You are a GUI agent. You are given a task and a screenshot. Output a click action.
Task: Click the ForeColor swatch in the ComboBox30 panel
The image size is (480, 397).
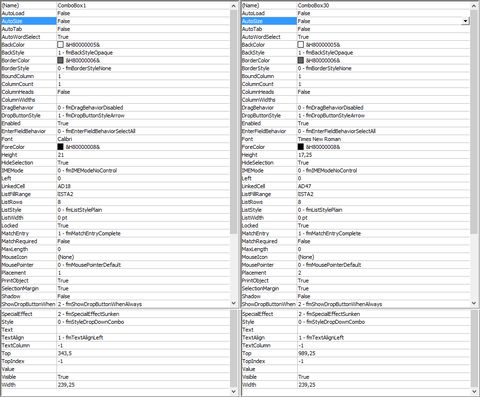tap(301, 147)
